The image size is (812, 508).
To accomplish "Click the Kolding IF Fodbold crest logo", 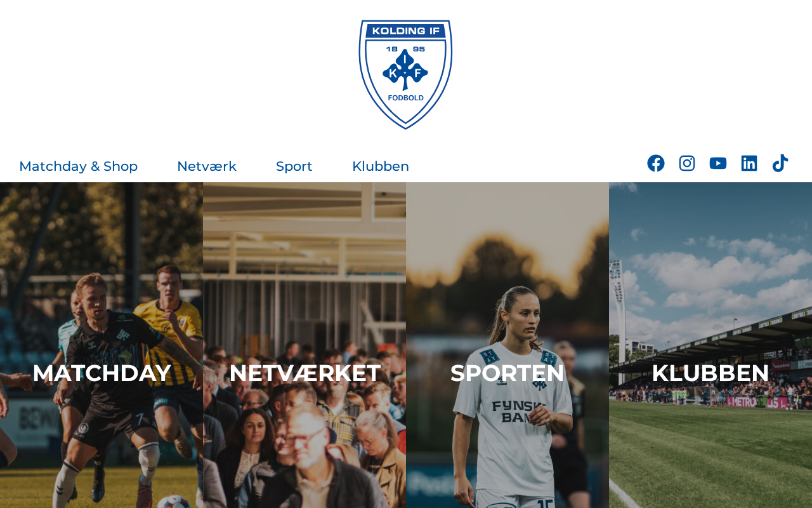I will [x=406, y=74].
